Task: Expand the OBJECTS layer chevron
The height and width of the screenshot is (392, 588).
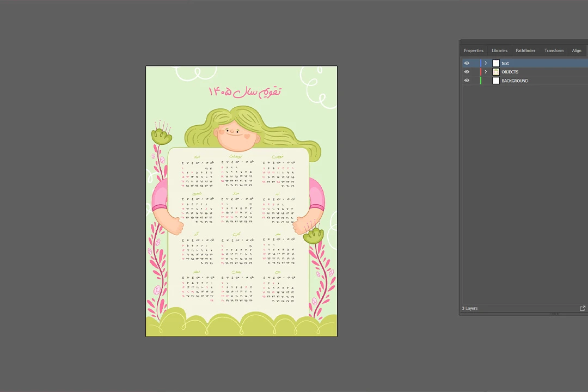Action: 486,72
